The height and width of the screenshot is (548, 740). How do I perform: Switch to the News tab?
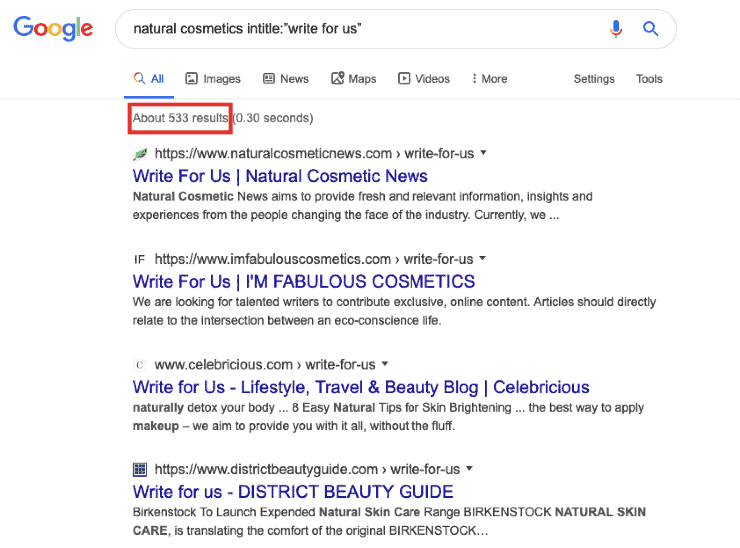click(286, 79)
